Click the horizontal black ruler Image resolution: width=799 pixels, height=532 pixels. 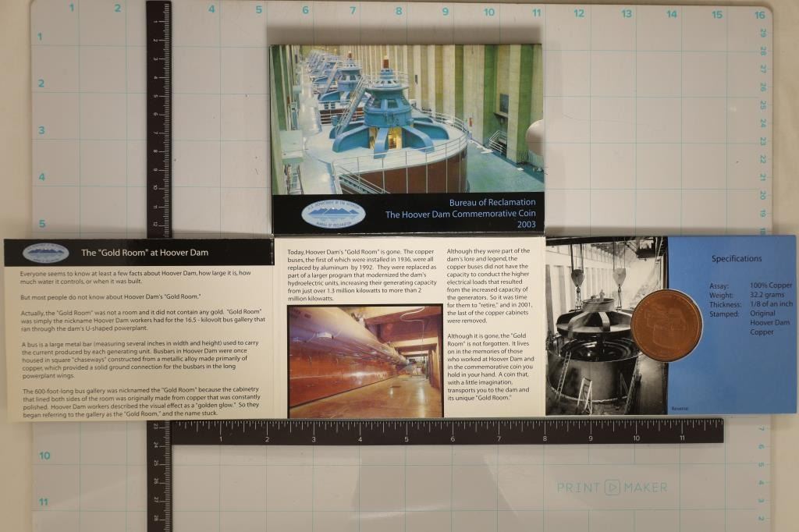point(445,431)
